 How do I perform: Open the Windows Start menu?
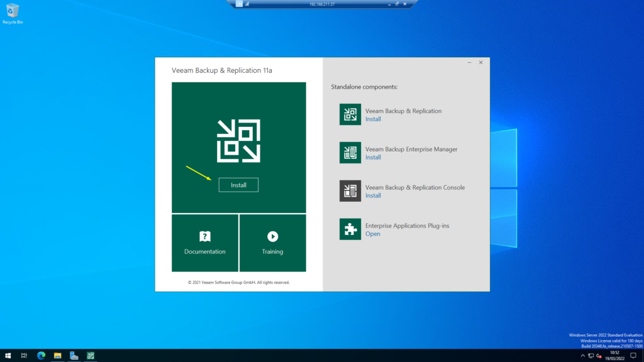point(8,356)
